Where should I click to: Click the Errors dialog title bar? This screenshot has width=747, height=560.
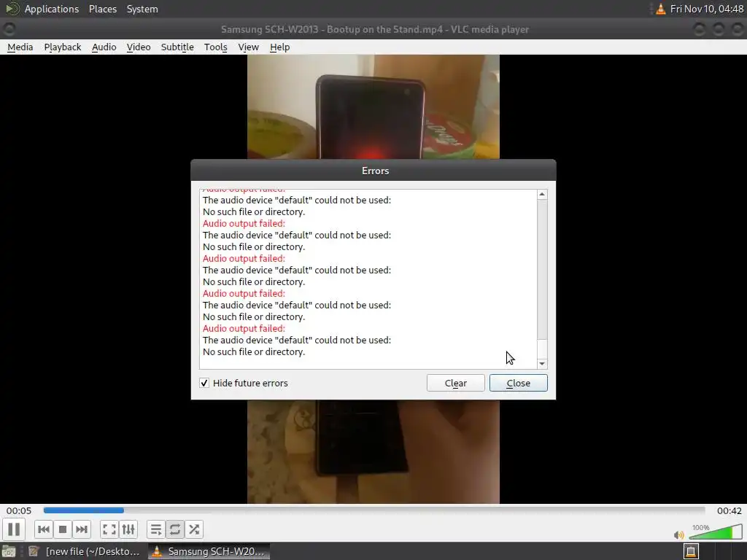[x=373, y=171]
